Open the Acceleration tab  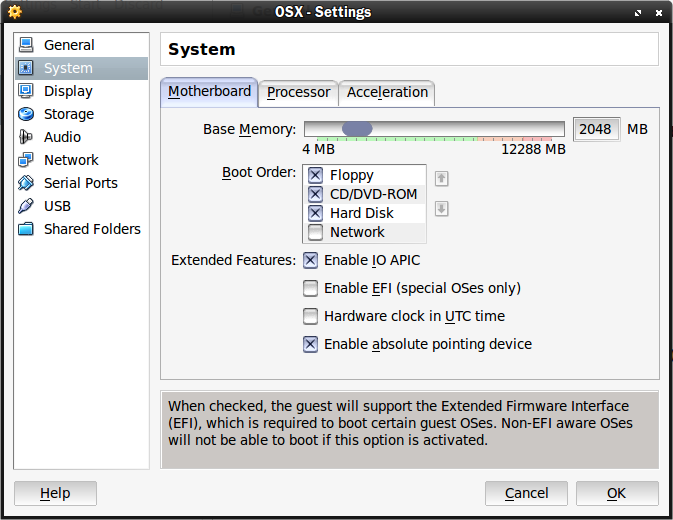point(387,93)
